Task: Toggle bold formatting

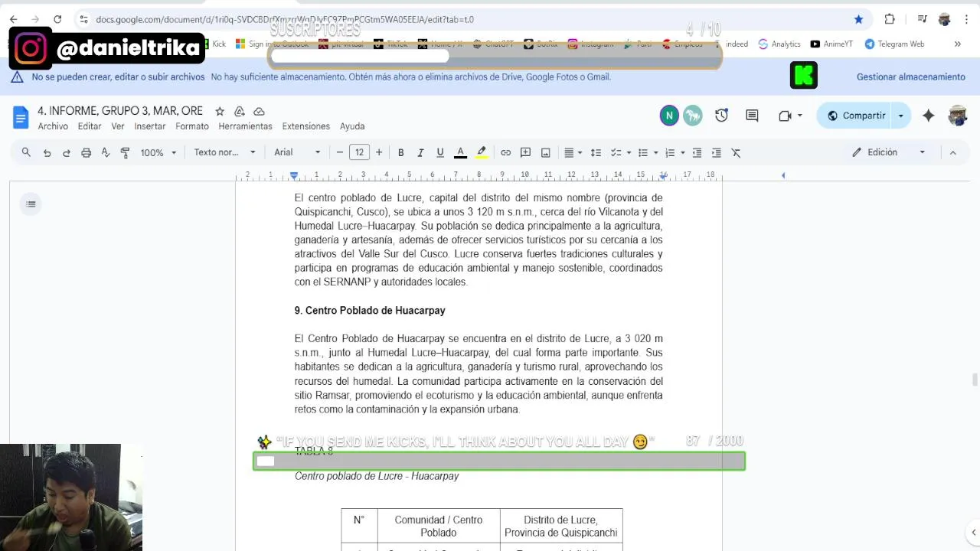Action: [400, 152]
